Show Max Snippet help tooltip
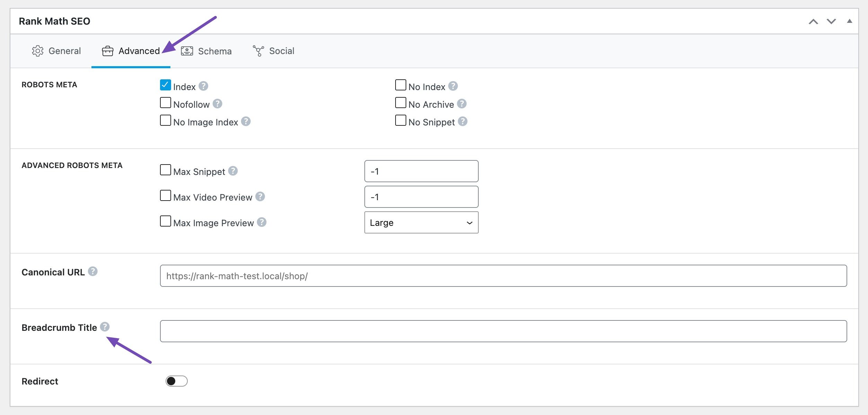This screenshot has height=415, width=868. click(x=233, y=171)
